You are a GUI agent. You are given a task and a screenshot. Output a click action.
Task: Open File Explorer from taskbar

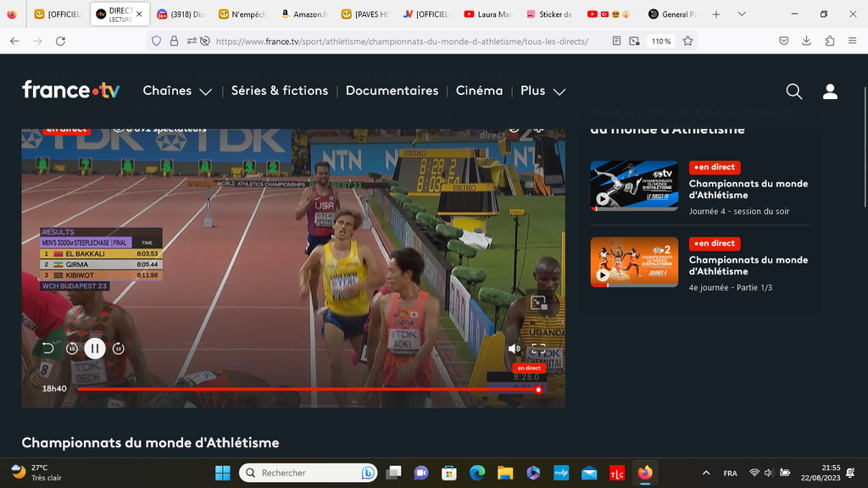[x=505, y=473]
